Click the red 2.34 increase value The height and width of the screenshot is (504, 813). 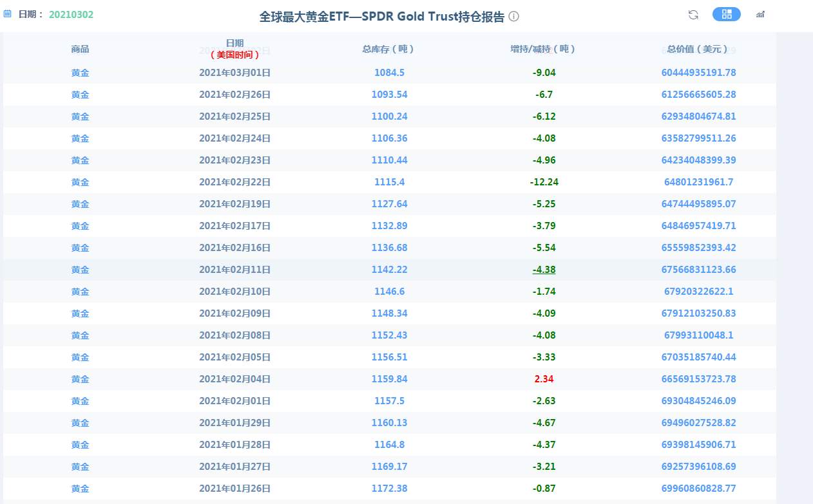tap(544, 379)
